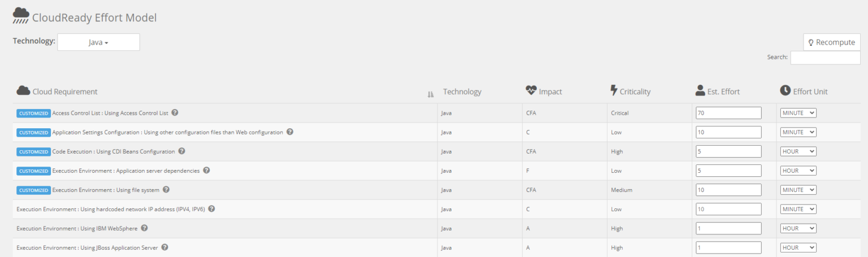The height and width of the screenshot is (257, 868).
Task: Click the Search input field
Action: click(x=825, y=57)
